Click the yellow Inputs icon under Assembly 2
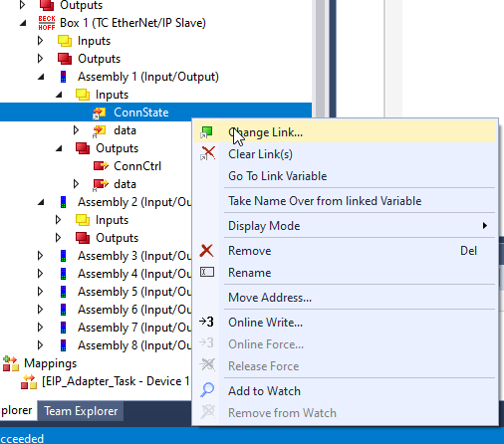The height and width of the screenshot is (444, 504). (x=83, y=220)
